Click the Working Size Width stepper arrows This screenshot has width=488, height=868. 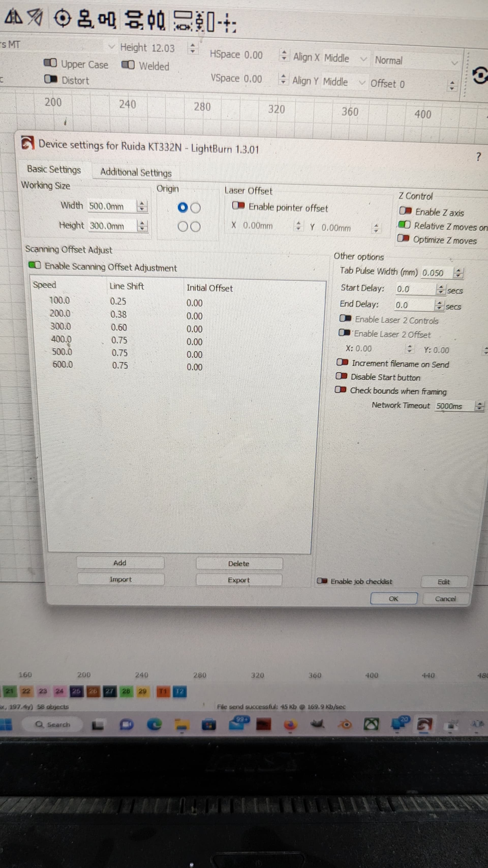pyautogui.click(x=142, y=206)
